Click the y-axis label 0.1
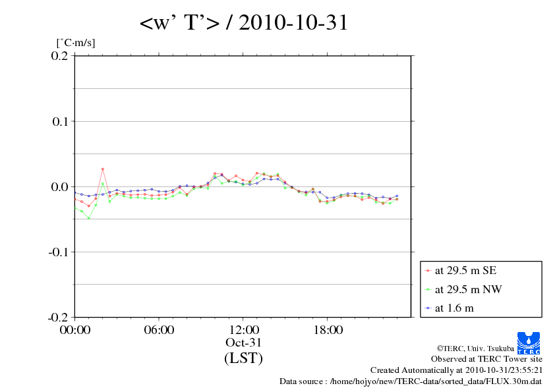This screenshot has height=392, width=555. pyautogui.click(x=60, y=122)
